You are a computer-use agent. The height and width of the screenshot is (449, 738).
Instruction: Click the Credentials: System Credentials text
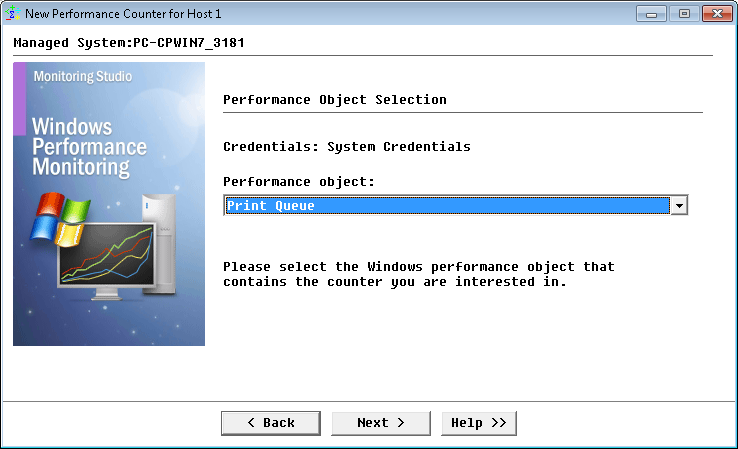tap(347, 147)
